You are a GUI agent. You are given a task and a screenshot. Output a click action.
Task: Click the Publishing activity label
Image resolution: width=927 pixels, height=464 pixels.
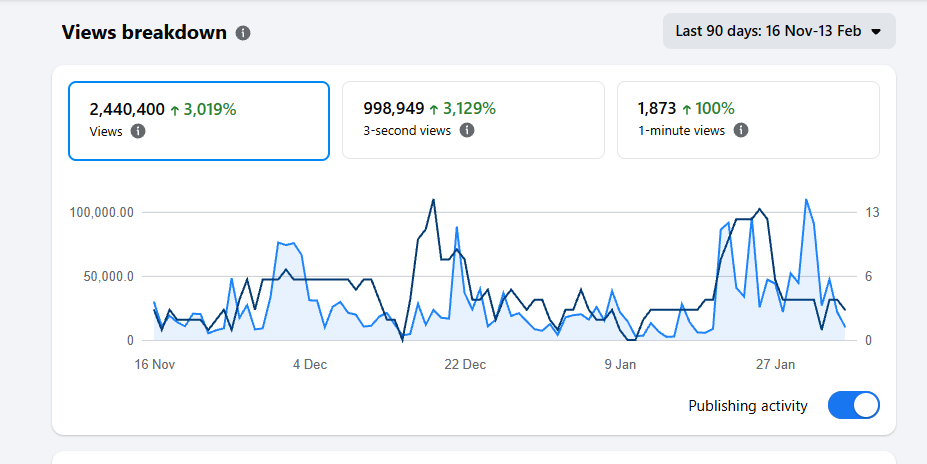point(748,406)
